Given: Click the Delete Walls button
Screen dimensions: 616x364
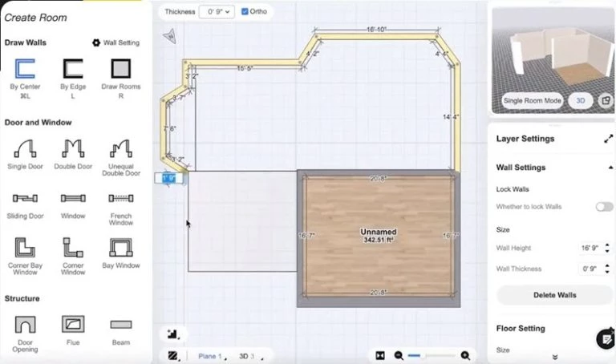Looking at the screenshot, I should [x=555, y=295].
